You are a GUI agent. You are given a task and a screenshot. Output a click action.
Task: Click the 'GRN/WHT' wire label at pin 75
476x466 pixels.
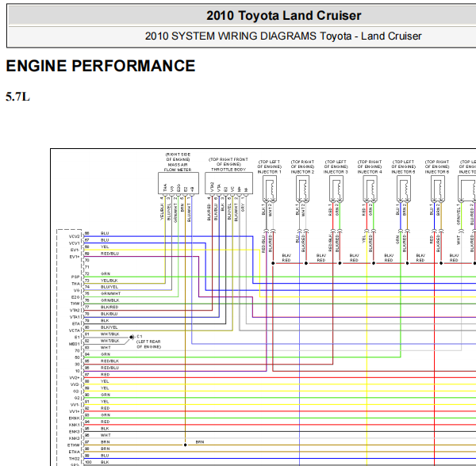click(110, 293)
